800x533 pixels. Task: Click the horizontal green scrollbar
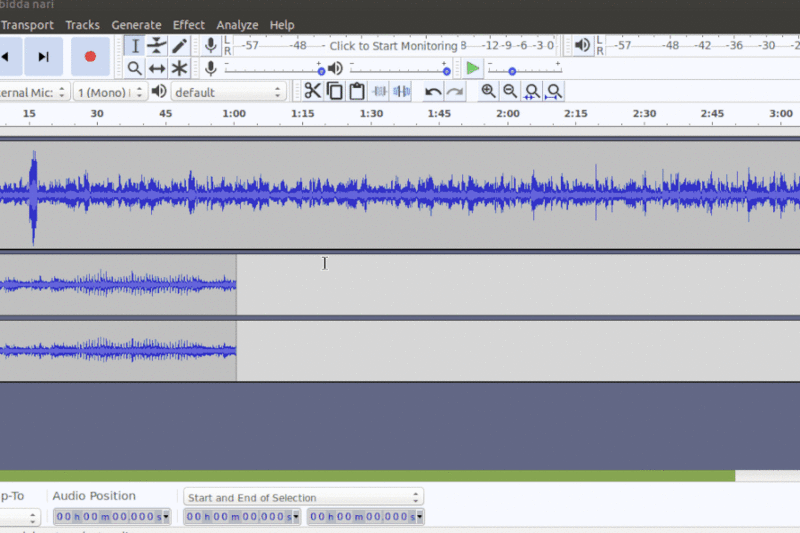tap(367, 476)
